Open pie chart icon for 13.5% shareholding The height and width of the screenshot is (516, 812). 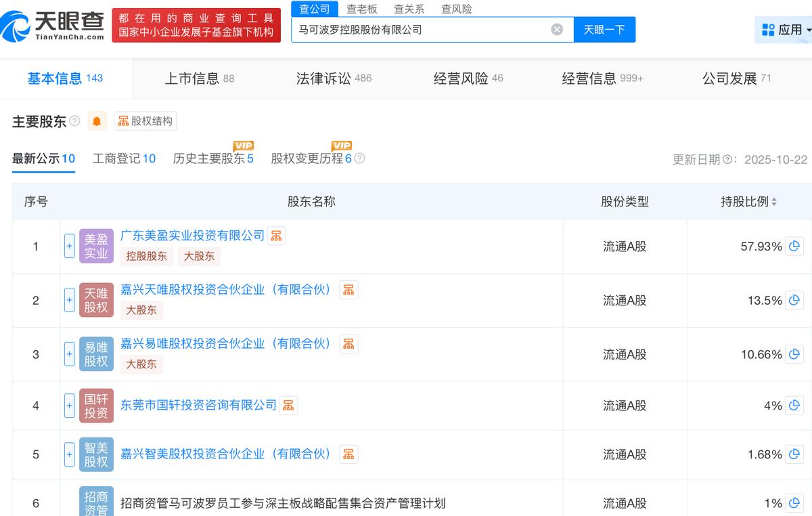[x=794, y=300]
